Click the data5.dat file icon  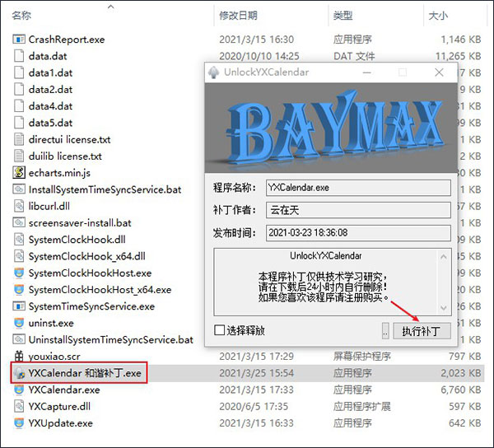19,123
